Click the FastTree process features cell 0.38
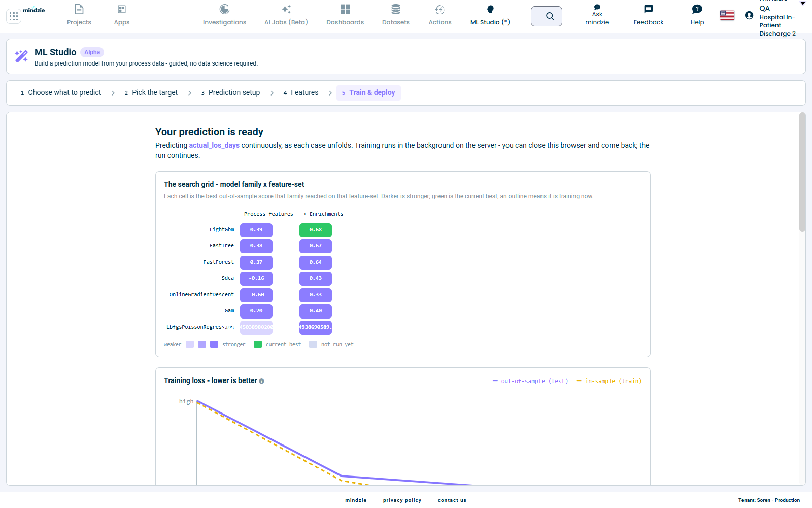Screen dimensions: 812x508 256,246
